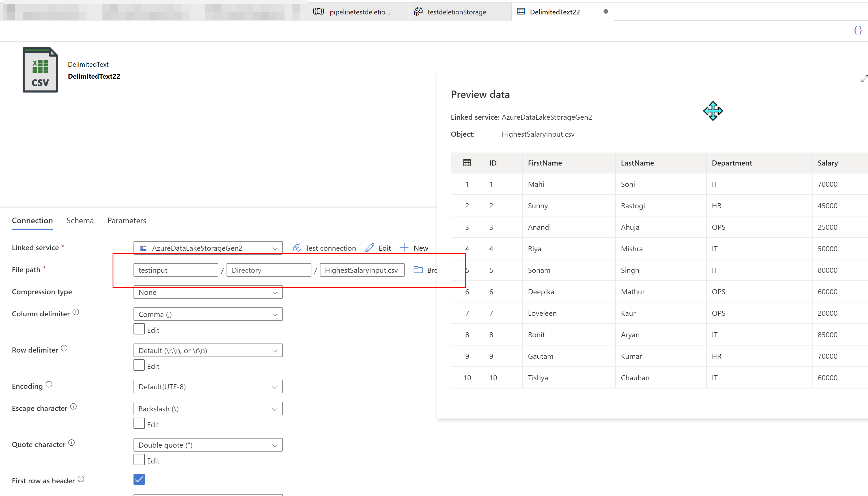Screen dimensions: 868x496
Task: Click the storage icon on the testdeletionStorage tab
Action: pos(418,11)
